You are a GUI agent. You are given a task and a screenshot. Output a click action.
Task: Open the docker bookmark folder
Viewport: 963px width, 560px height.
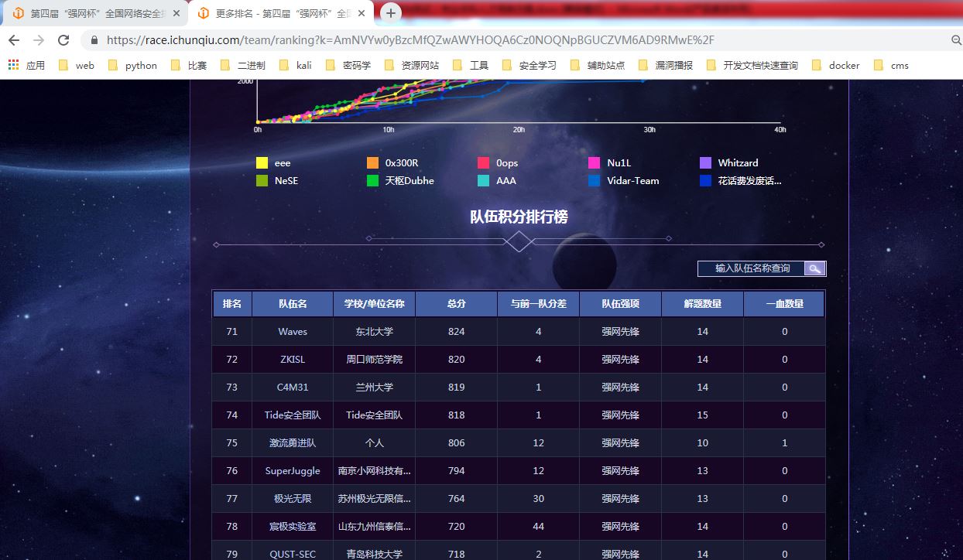(x=836, y=66)
